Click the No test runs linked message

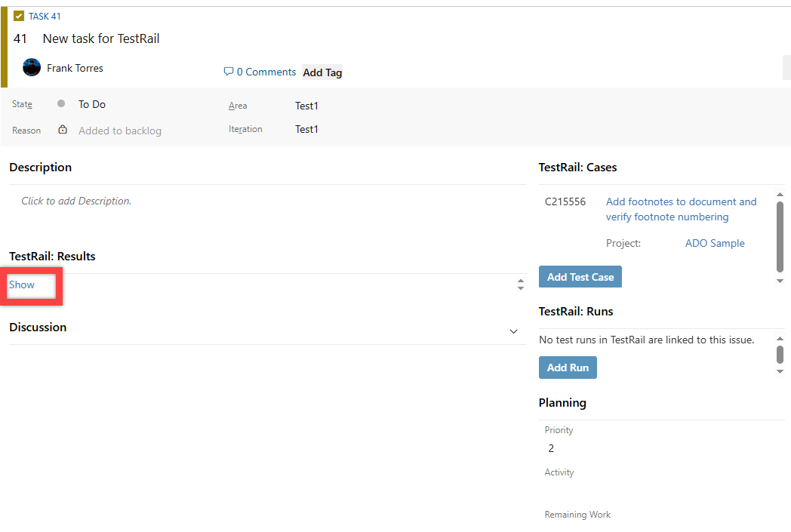coord(646,340)
